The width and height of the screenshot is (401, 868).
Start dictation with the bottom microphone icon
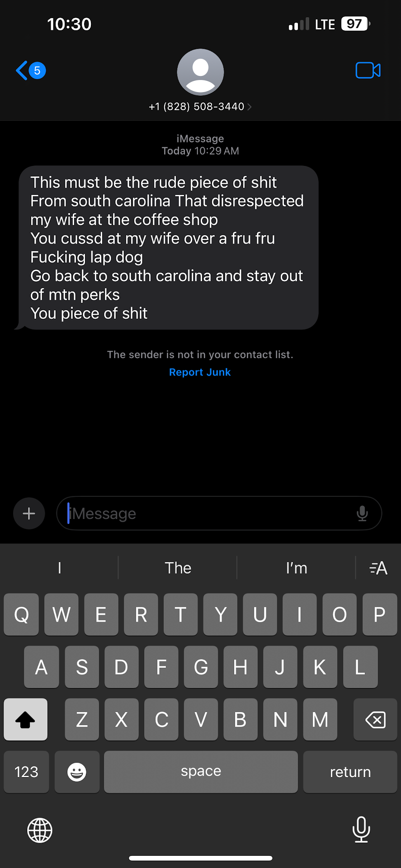point(361,830)
